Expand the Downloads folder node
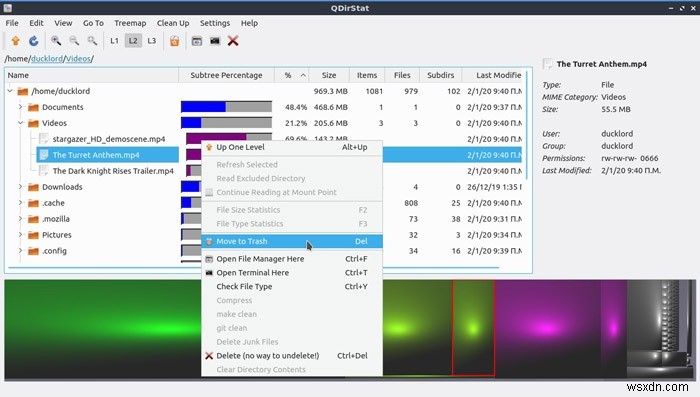The image size is (700, 397). point(21,187)
